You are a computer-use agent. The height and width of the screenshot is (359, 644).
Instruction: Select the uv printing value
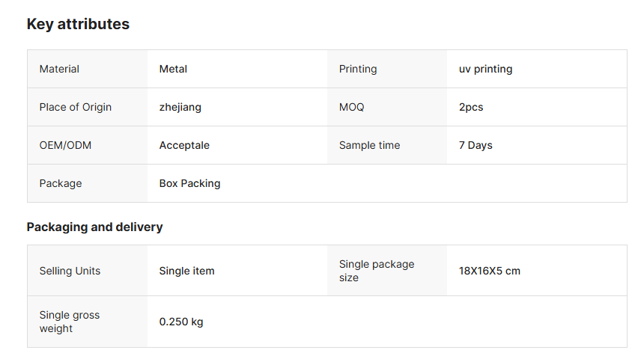tap(485, 69)
